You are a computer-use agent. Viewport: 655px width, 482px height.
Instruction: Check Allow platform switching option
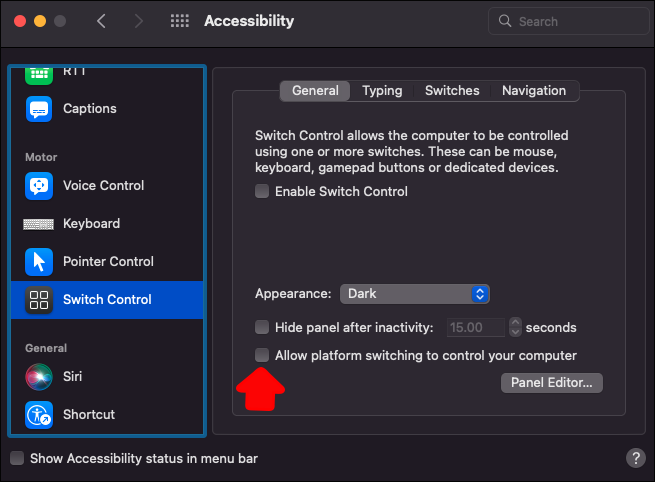262,355
